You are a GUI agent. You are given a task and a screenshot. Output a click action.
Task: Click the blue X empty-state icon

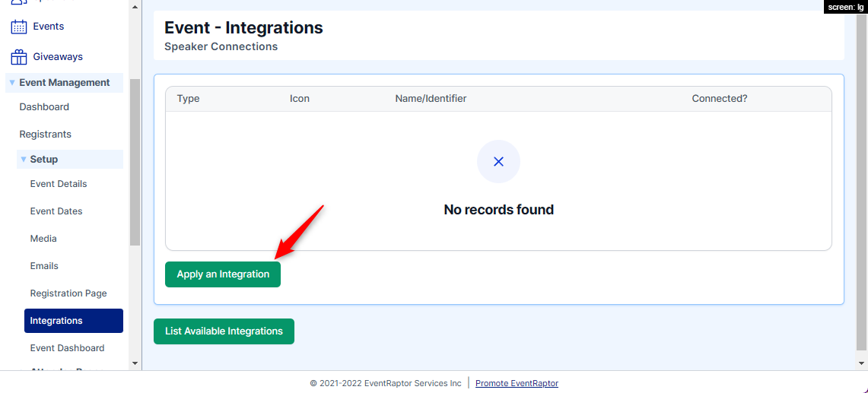498,161
